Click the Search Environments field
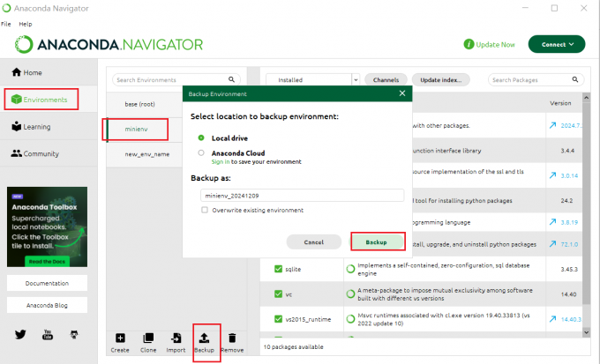Image resolution: width=600 pixels, height=364 pixels. point(176,79)
